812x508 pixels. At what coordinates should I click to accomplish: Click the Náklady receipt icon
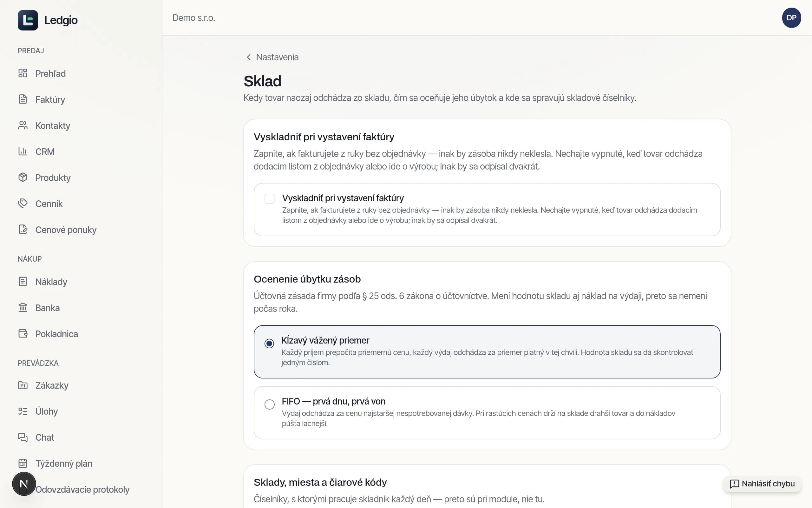tap(23, 282)
